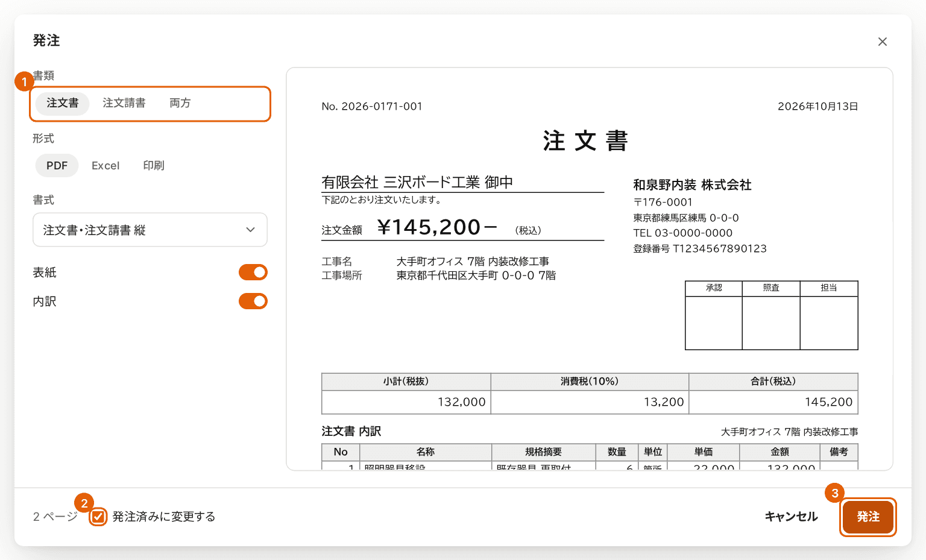Click site address 東京都千代田区大手町 0-0-0 7階
Viewport: 926px width, 560px height.
tap(476, 275)
